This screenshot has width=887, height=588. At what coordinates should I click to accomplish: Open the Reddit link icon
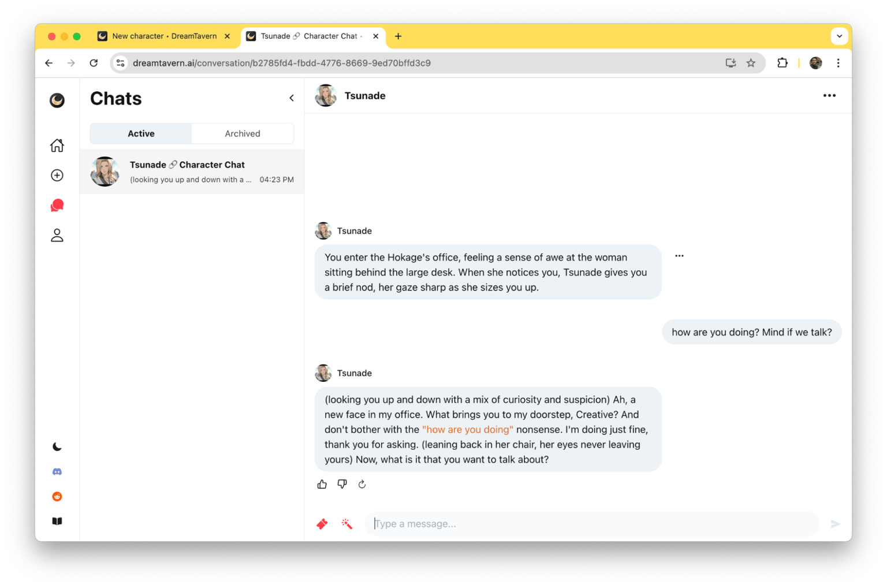[57, 497]
